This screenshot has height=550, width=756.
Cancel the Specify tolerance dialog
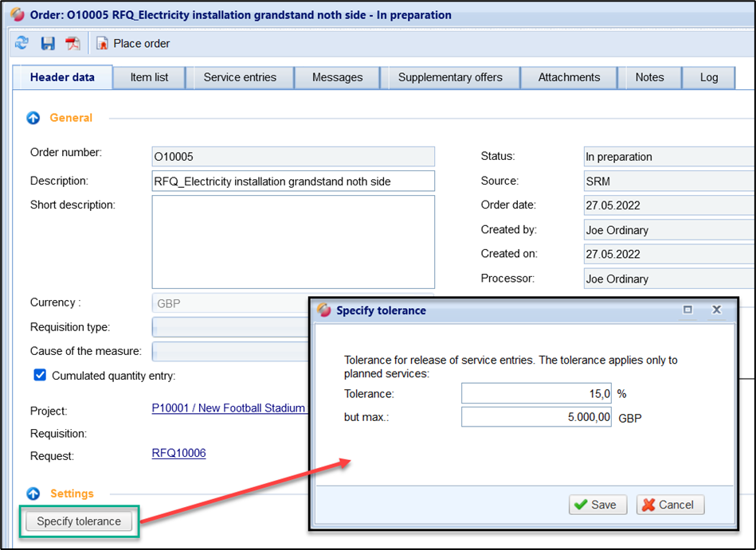pyautogui.click(x=670, y=505)
